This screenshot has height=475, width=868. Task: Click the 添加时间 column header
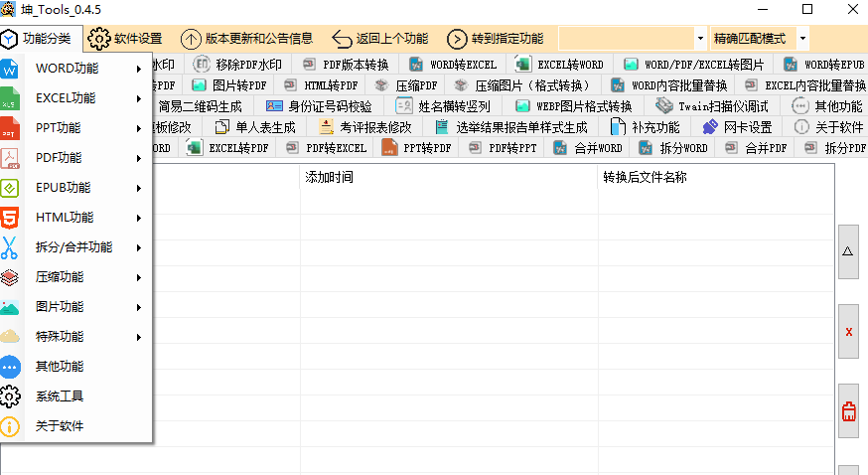point(449,177)
